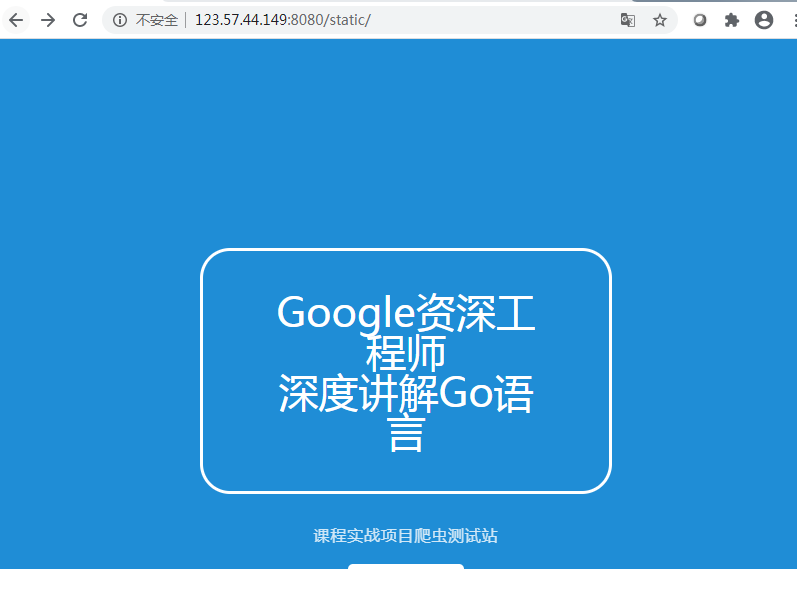
Task: Open the round extension icon in toolbar
Action: 700,20
